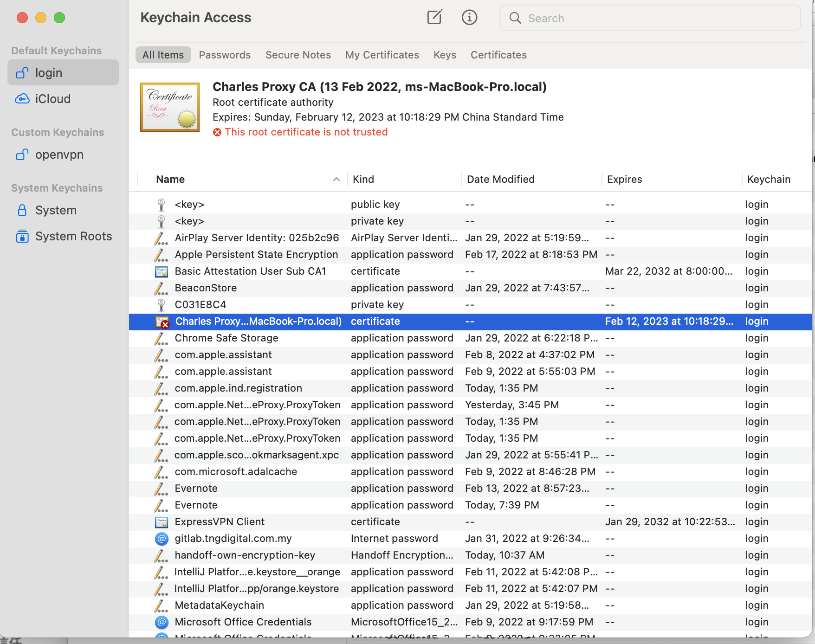Open the info inspector icon
This screenshot has width=815, height=644.
tap(469, 18)
